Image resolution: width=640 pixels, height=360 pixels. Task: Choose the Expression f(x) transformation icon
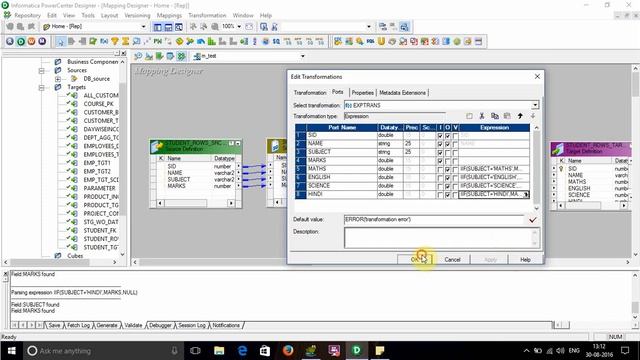[104, 41]
